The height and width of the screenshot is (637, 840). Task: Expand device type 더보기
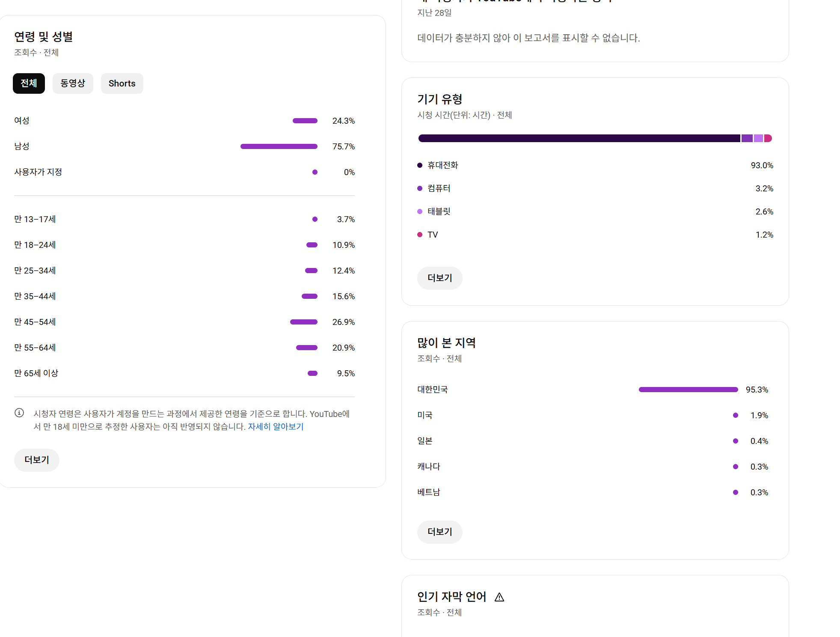coord(439,278)
